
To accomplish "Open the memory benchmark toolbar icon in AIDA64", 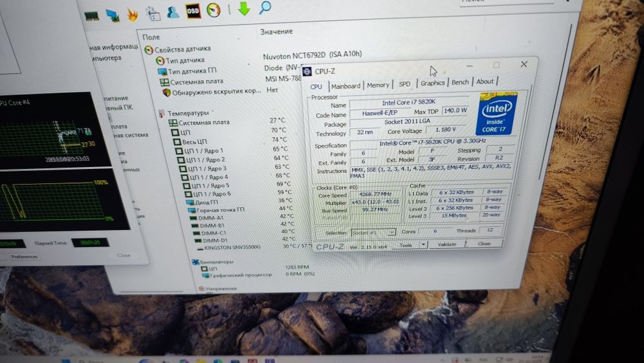I will coord(91,16).
